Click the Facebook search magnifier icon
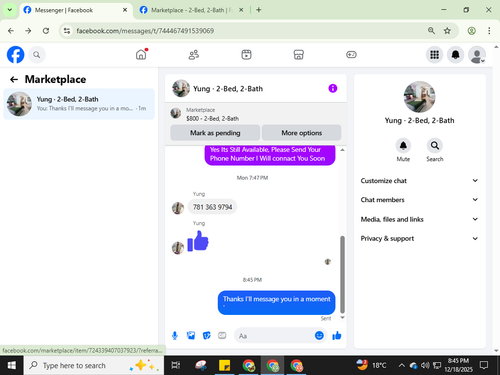Image resolution: width=500 pixels, height=375 pixels. pyautogui.click(x=37, y=55)
